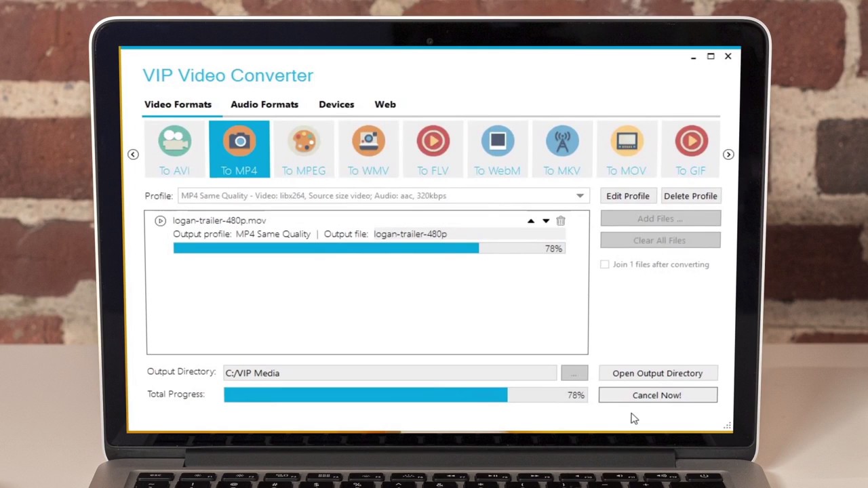Open the Profile dropdown

pos(383,196)
